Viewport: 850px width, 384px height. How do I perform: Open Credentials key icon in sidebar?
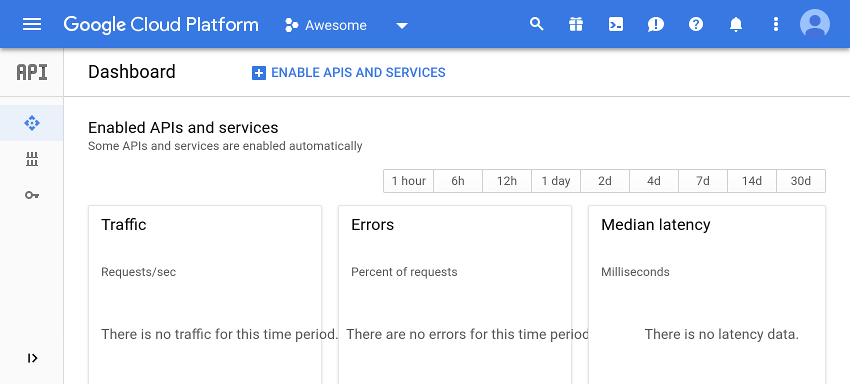32,195
